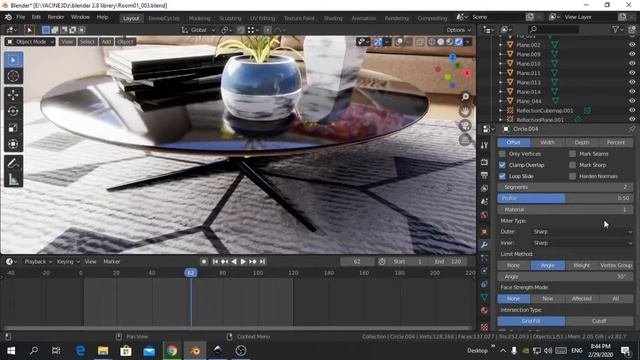Choose the Cutoff intersection type
This screenshot has width=640, height=360.
[x=599, y=321]
